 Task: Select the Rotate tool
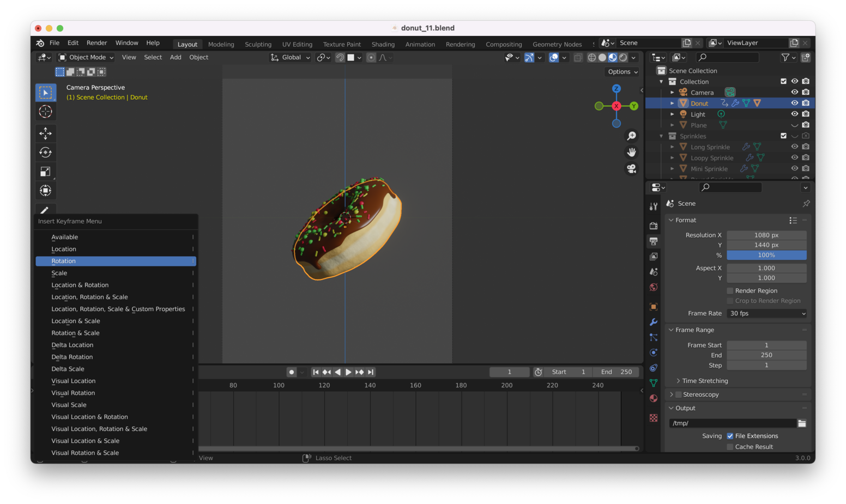[45, 152]
